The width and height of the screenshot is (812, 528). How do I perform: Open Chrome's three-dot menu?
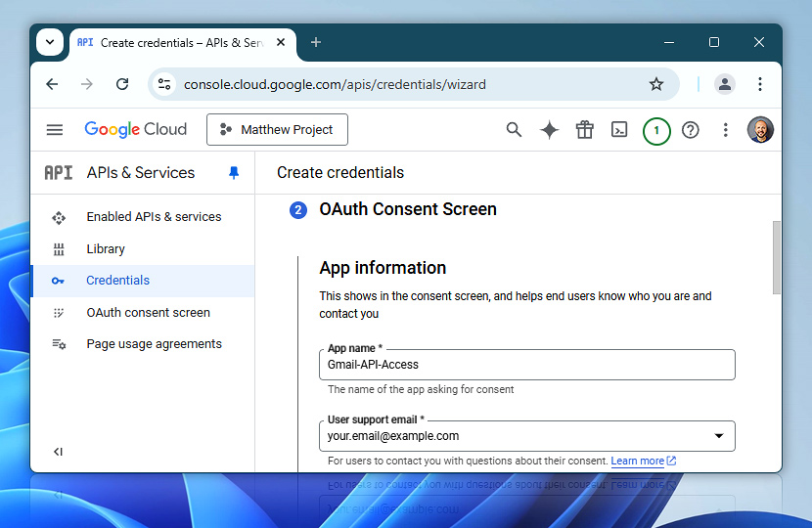[760, 84]
